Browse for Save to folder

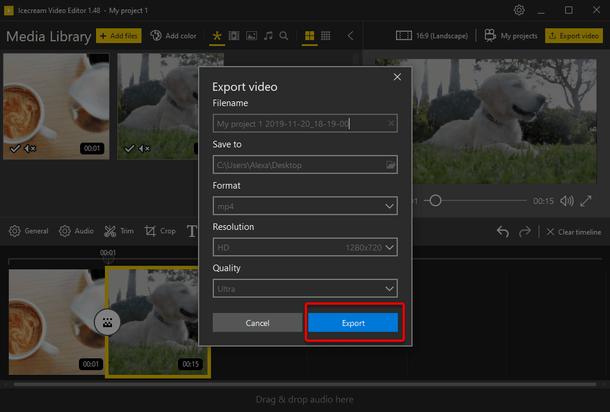pos(390,165)
